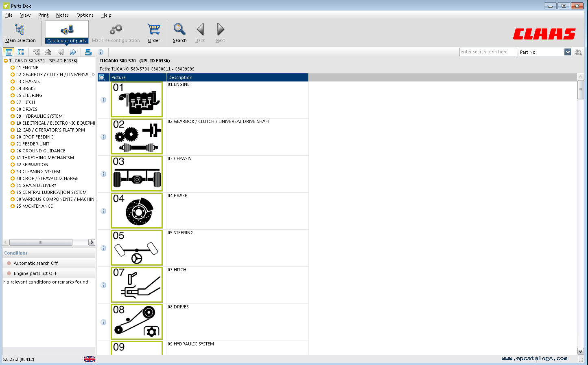Open Main selection in toolbar

coord(20,33)
